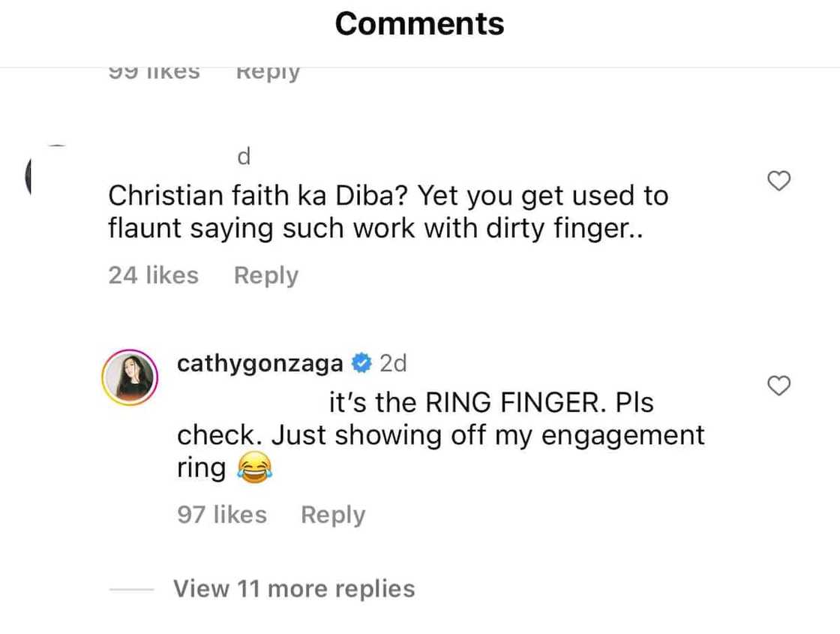The image size is (840, 634).
Task: Like the "Christian faith ka Diba" comment
Action: pos(780,181)
